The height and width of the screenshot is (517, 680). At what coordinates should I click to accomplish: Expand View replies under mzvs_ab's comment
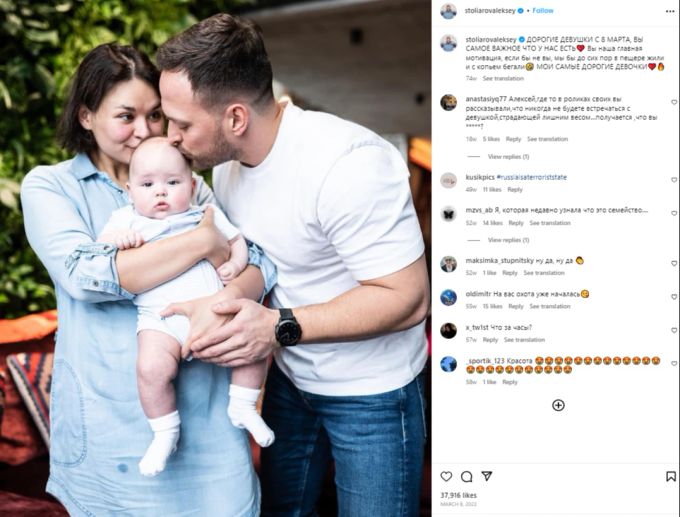tap(508, 240)
